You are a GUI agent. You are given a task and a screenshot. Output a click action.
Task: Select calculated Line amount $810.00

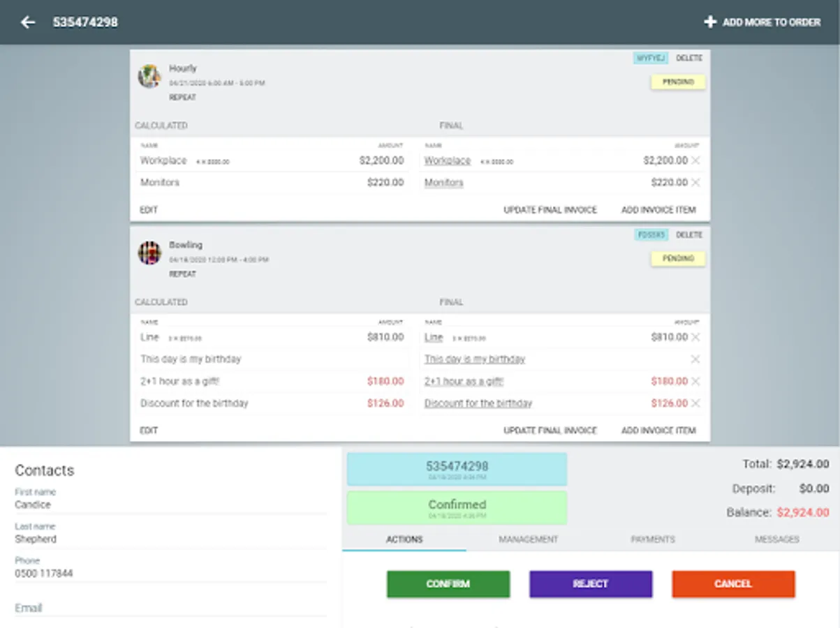385,337
